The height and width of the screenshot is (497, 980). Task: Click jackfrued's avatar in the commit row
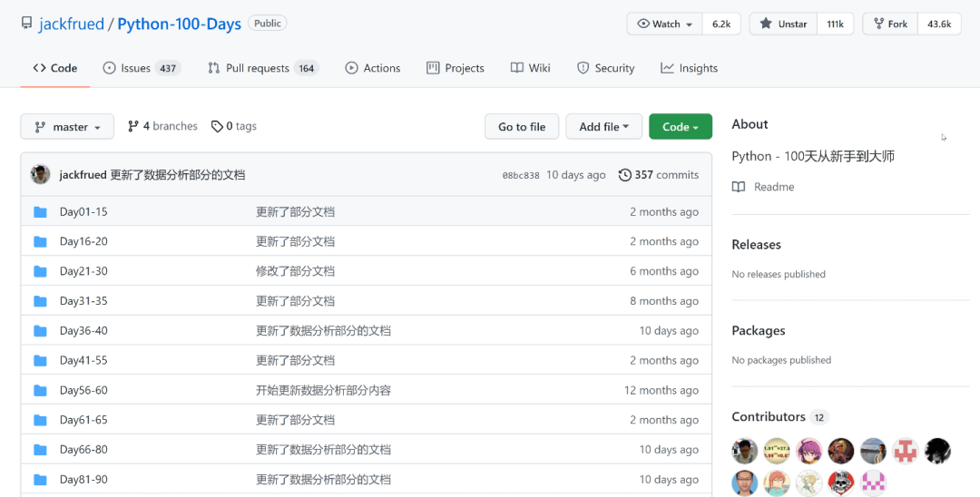(40, 175)
